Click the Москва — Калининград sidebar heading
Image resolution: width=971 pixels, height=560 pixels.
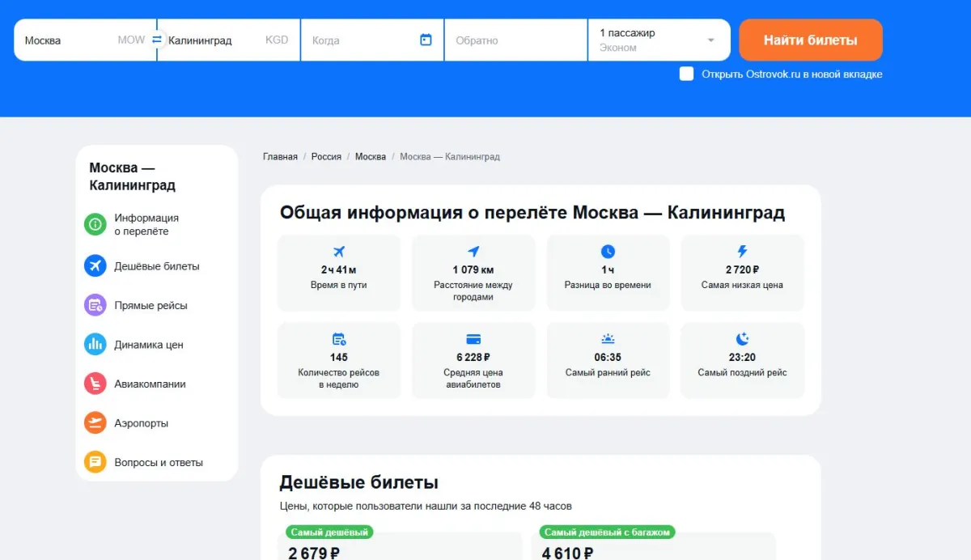[x=133, y=176]
